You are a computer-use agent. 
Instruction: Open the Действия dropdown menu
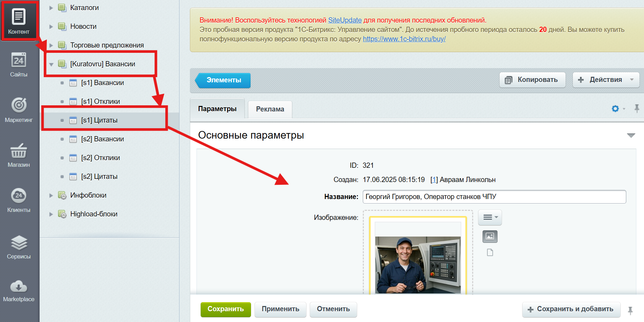coord(606,80)
